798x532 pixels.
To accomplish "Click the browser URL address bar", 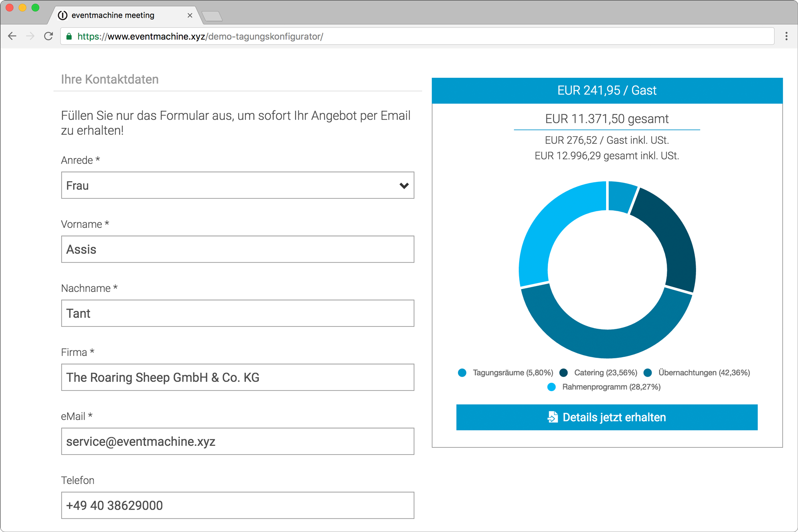I will [x=399, y=36].
